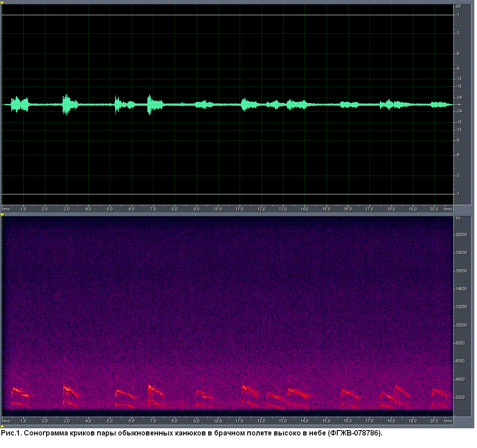Screen dimensions: 477x448
Task: Click the 14000 Hz frequency scale label
Action: tap(461, 289)
